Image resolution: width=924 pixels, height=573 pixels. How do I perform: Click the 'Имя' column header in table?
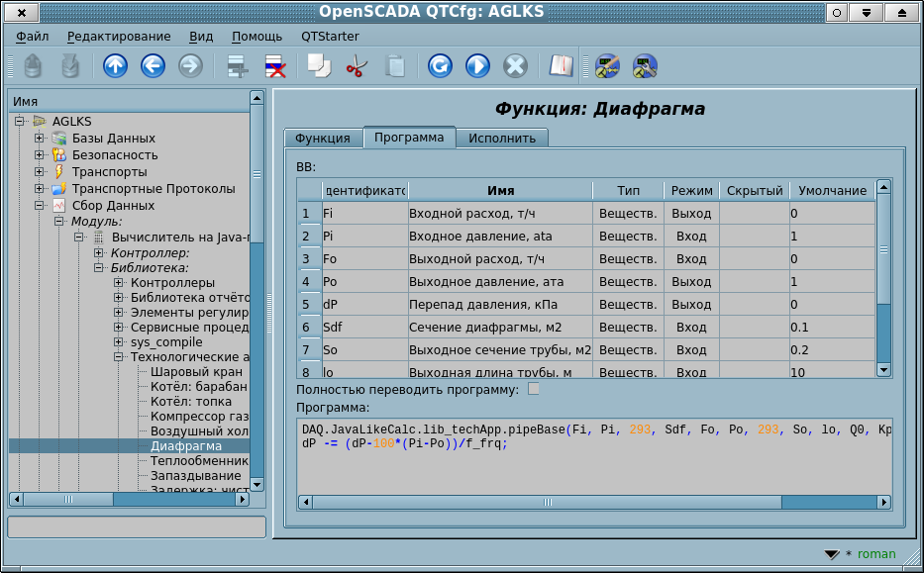[500, 190]
